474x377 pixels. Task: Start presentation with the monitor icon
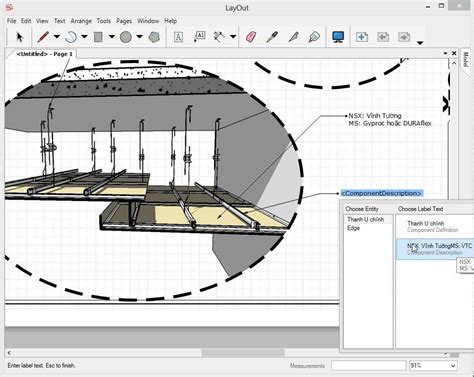[338, 37]
